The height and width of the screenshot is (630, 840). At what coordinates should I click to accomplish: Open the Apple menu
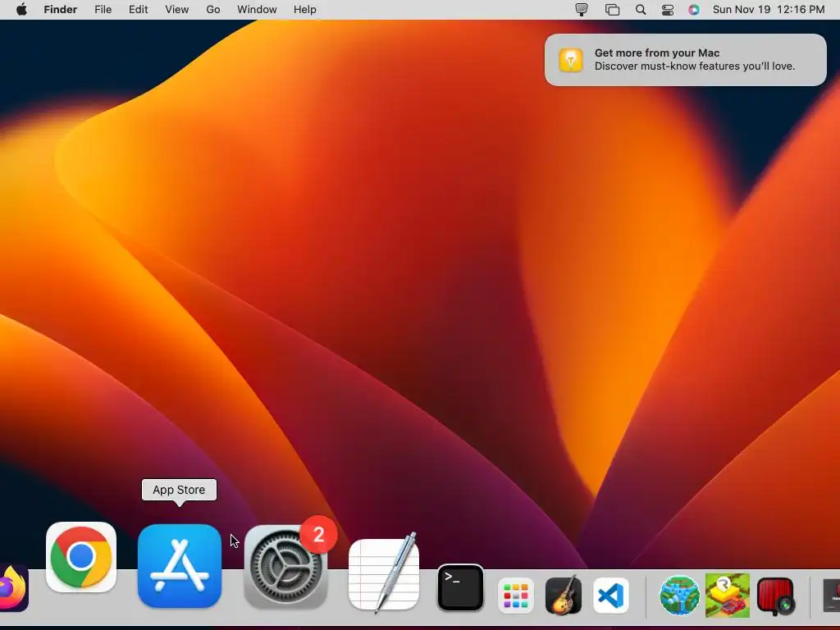click(21, 9)
